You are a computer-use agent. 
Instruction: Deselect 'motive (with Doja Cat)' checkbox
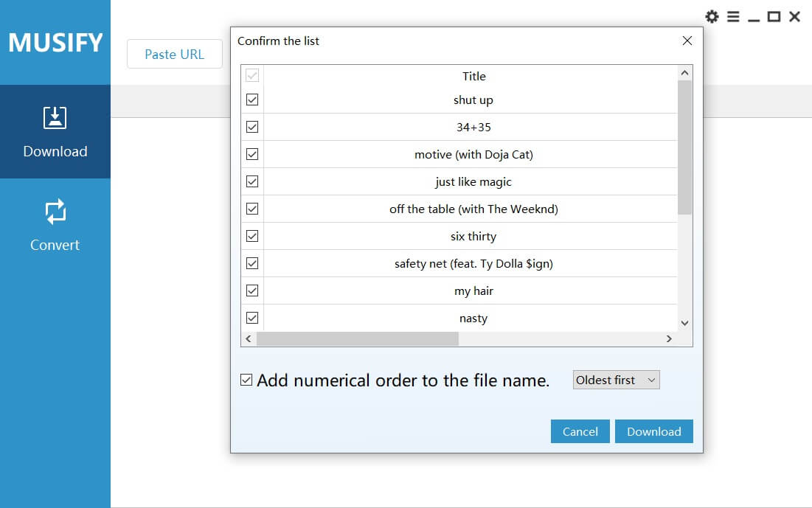[x=252, y=154]
